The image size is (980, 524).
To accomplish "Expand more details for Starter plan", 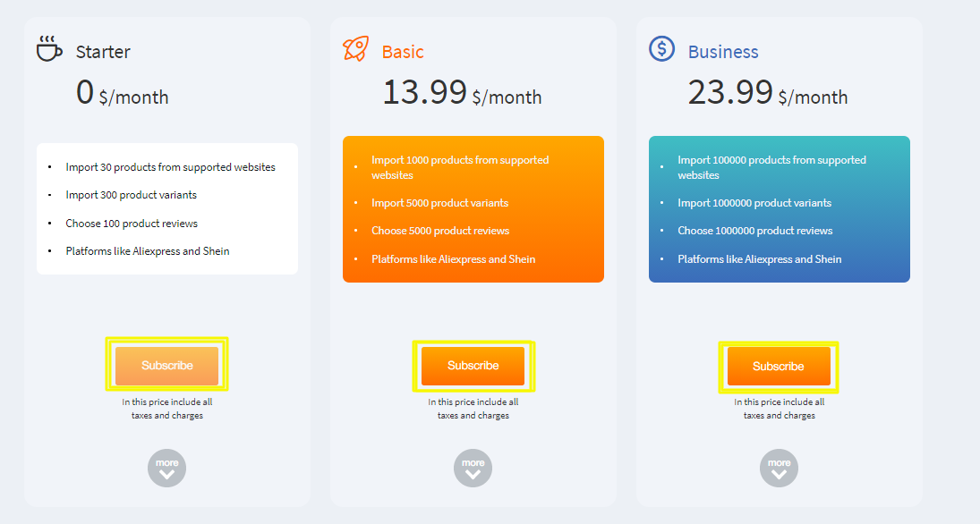I will tap(166, 468).
